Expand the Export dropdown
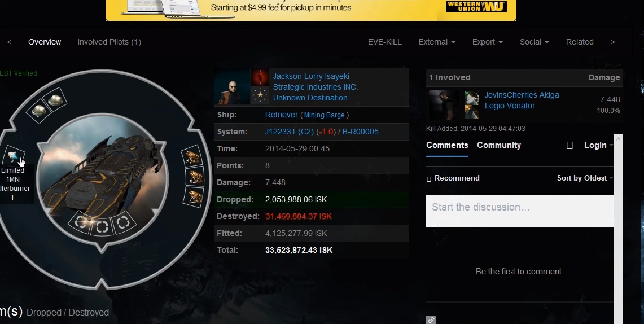The image size is (644, 324). [488, 42]
